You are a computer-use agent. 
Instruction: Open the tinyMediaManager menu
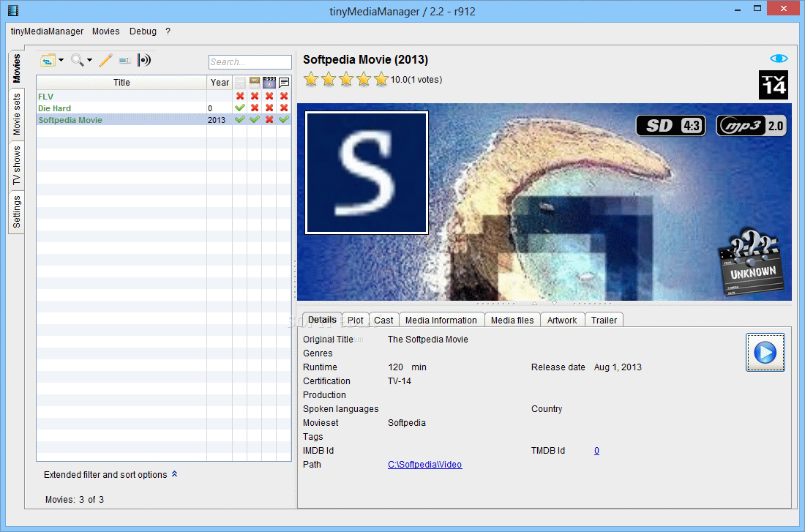point(47,31)
